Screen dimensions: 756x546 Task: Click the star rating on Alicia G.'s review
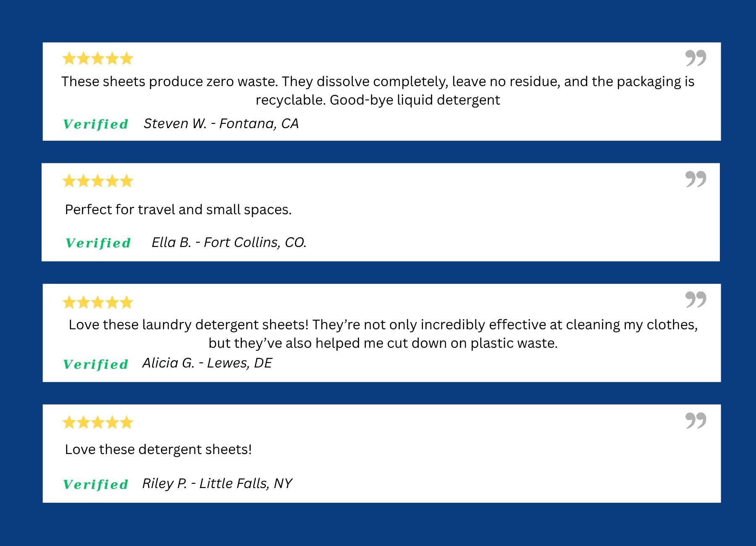pos(98,302)
